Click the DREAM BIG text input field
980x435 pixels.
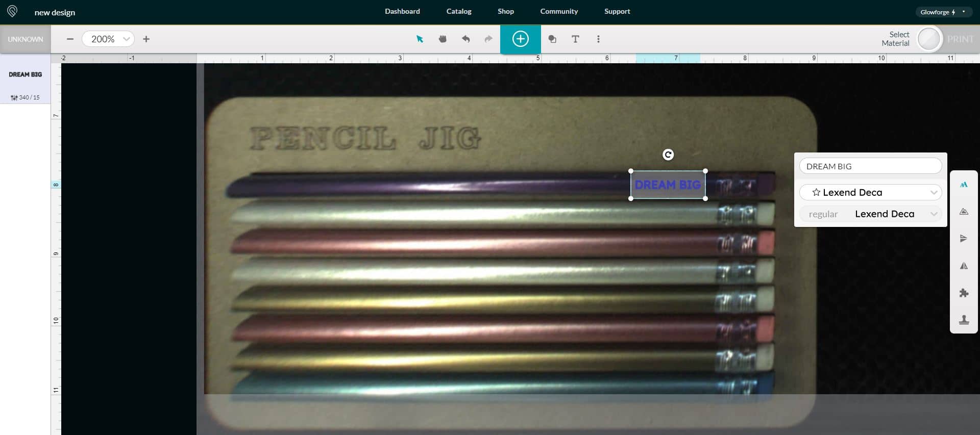pos(870,166)
